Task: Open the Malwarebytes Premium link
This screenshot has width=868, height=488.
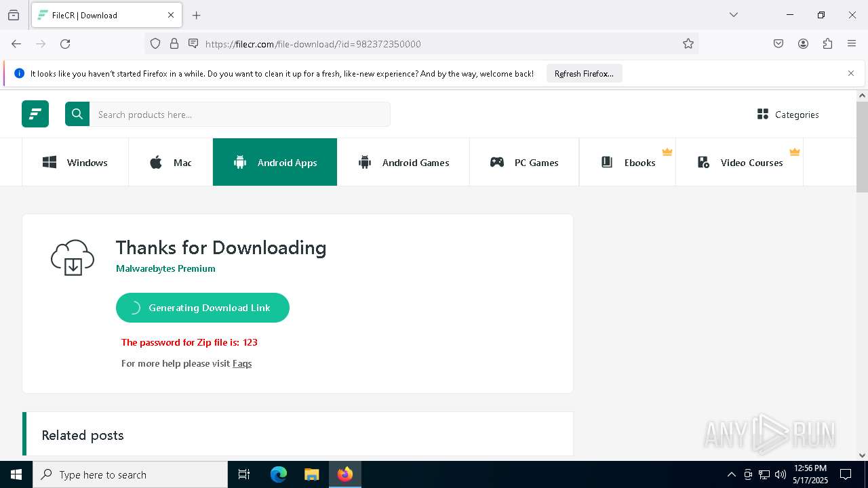Action: [165, 268]
